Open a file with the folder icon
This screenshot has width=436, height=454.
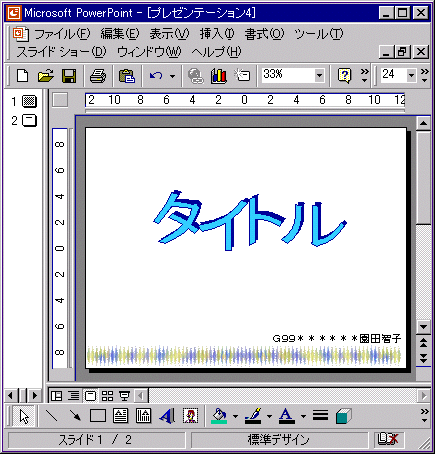click(x=45, y=76)
